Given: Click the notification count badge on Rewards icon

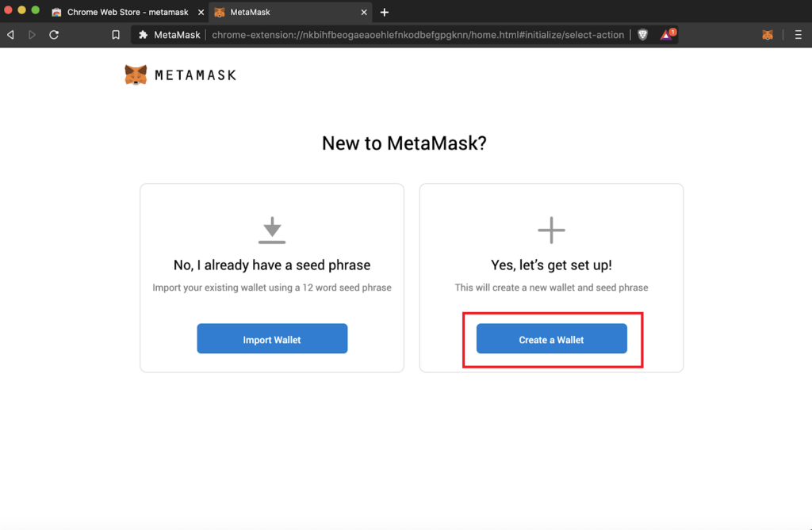Looking at the screenshot, I should (x=672, y=31).
